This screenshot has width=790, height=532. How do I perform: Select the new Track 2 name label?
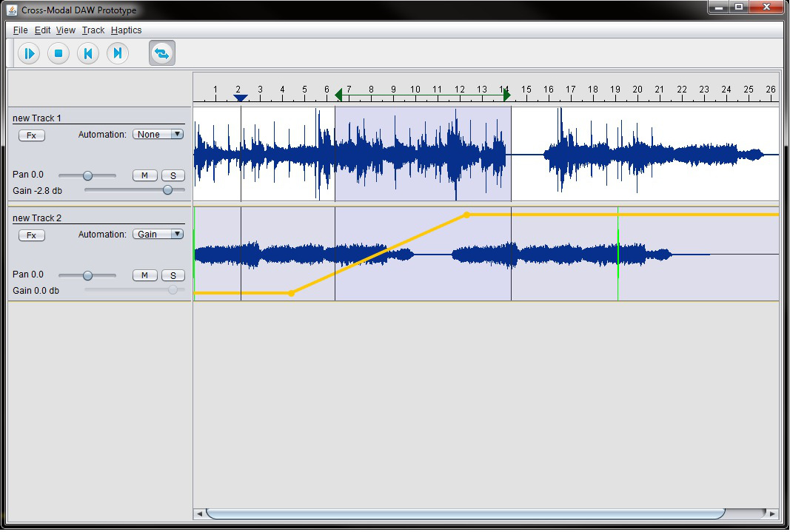tap(37, 218)
